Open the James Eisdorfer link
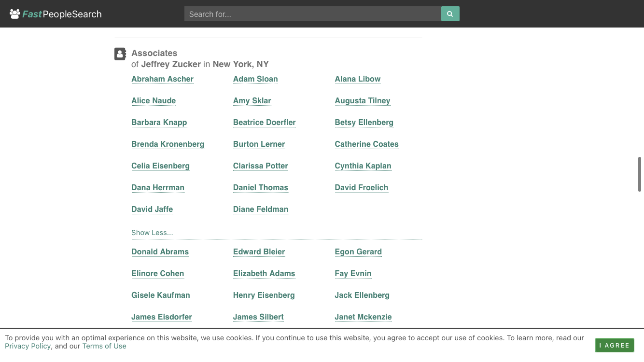This screenshot has width=644, height=362. 162,317
